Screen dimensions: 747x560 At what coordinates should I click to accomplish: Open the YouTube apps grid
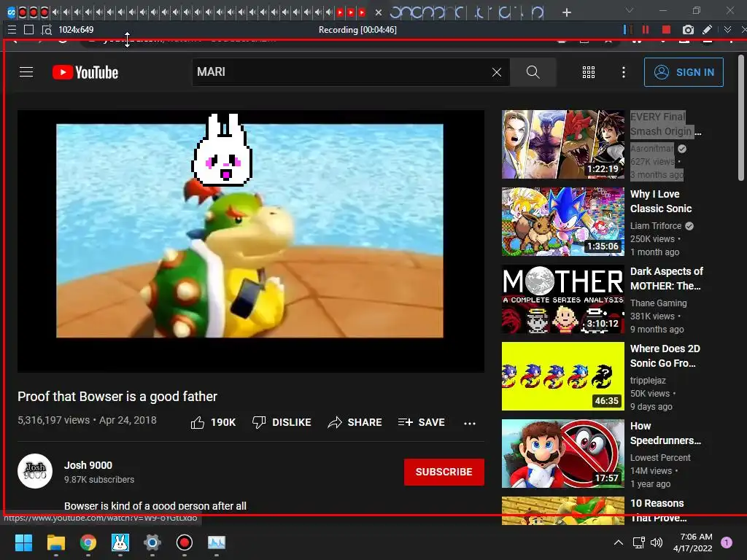pyautogui.click(x=589, y=72)
